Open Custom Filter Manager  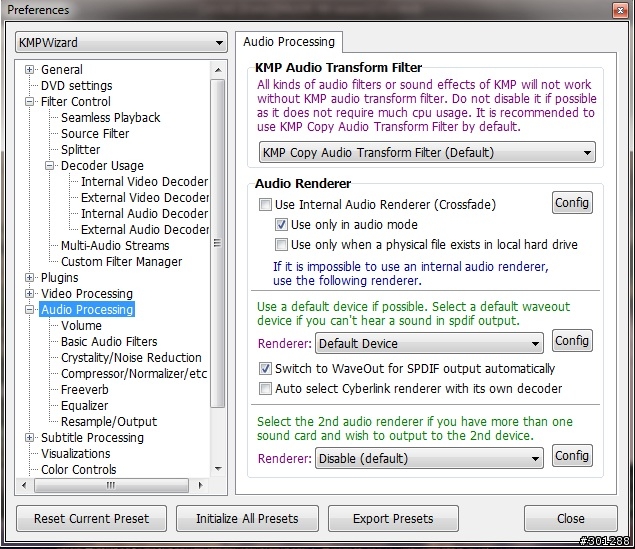[x=121, y=262]
